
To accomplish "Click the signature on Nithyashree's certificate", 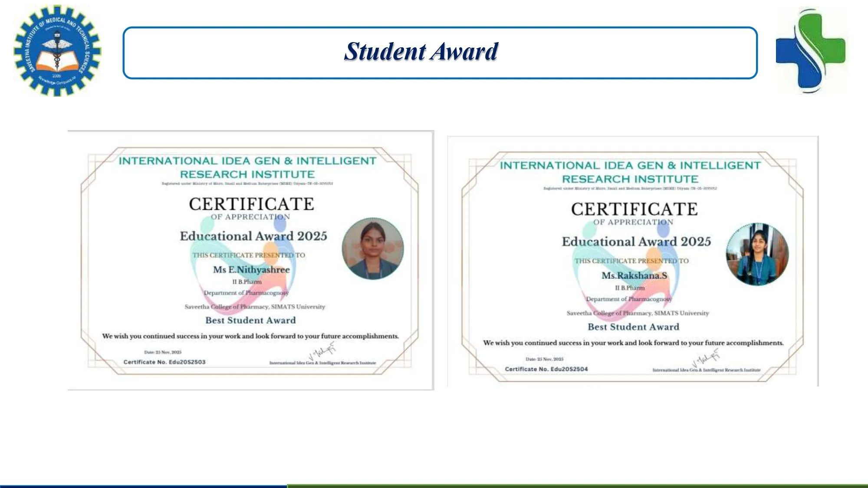I will [321, 351].
